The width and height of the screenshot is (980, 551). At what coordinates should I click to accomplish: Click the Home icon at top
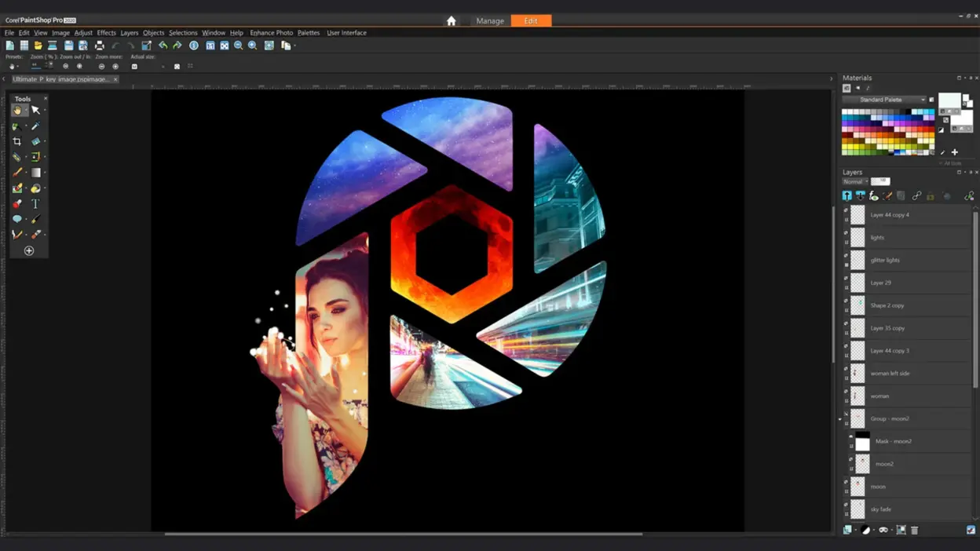point(451,21)
